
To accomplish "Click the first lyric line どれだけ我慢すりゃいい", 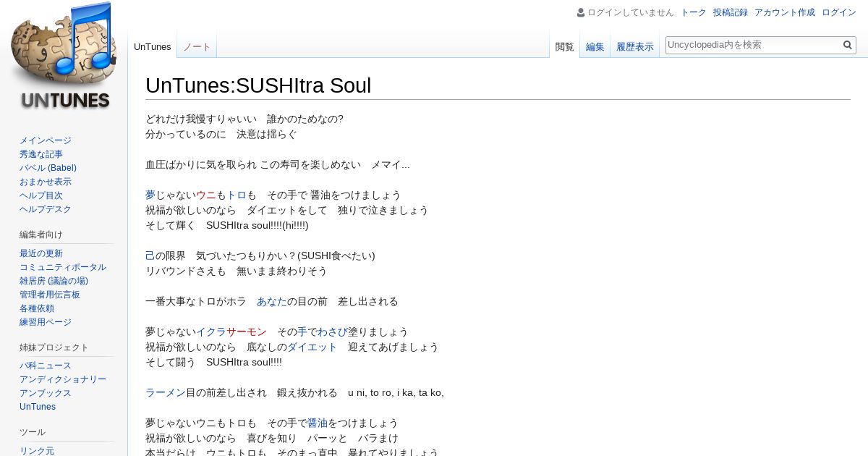I will [244, 119].
